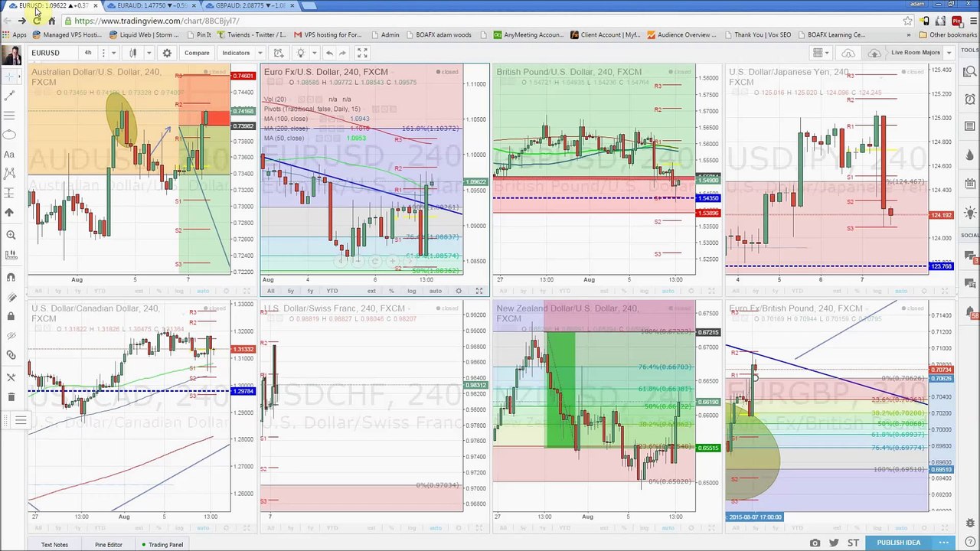The image size is (980, 551).
Task: Load chart layout from cloud
Action: coord(848,53)
